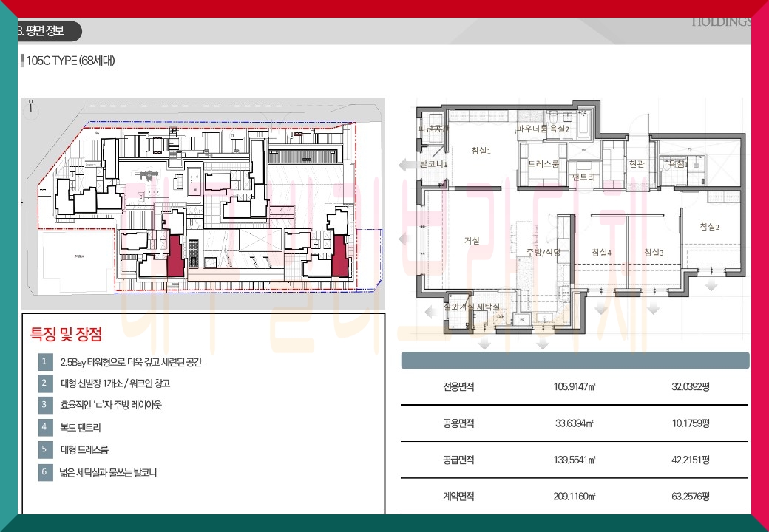This screenshot has height=532, width=769.
Task: Click the '63.2576평' value
Action: [x=691, y=497]
